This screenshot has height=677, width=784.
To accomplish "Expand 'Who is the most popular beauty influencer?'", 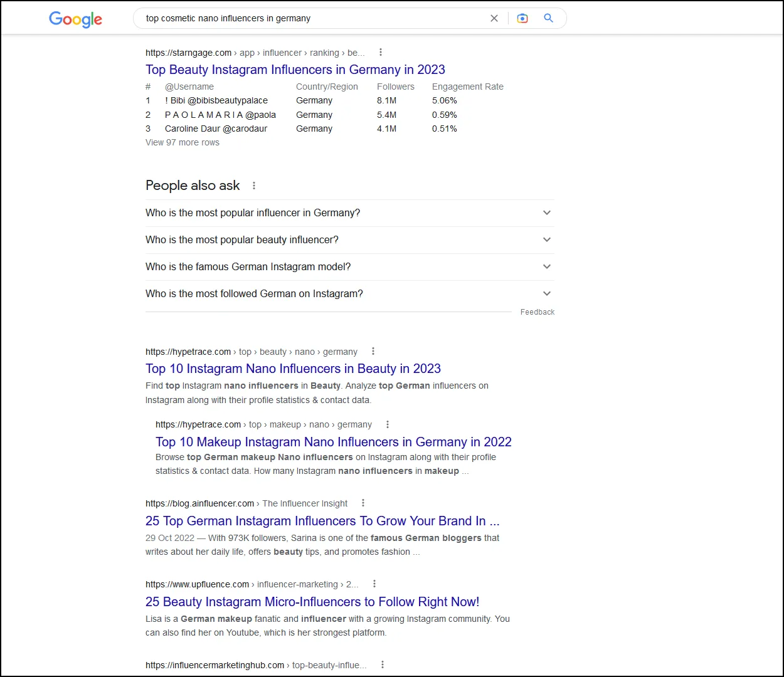I will 546,240.
